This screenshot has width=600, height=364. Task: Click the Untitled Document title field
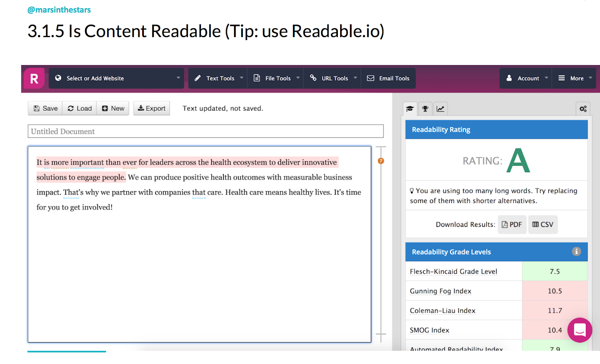click(205, 131)
